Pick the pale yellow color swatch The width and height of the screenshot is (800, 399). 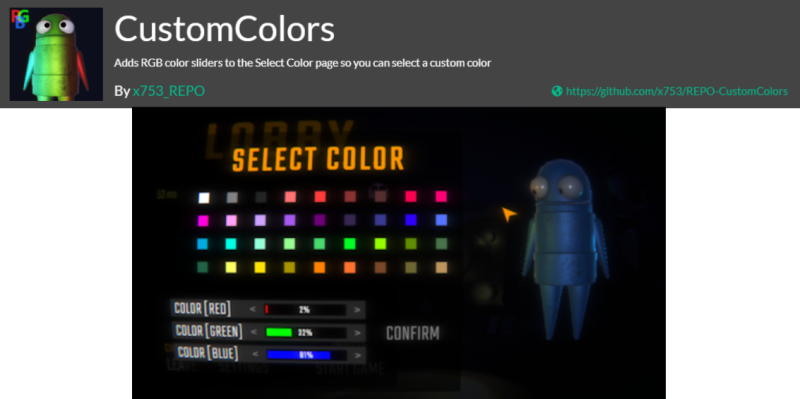point(231,267)
